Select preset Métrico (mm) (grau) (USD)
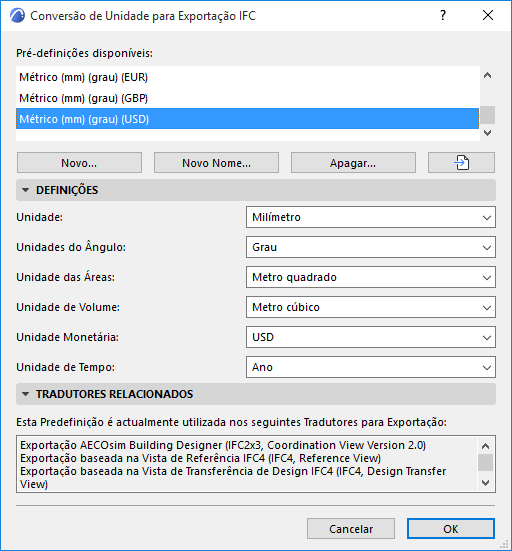Image resolution: width=512 pixels, height=551 pixels. coord(247,119)
